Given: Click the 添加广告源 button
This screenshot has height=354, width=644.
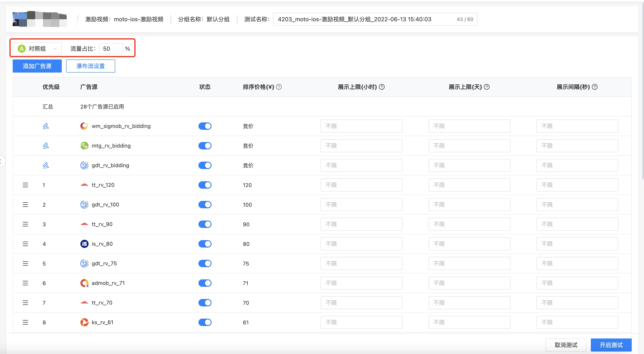Looking at the screenshot, I should 37,66.
